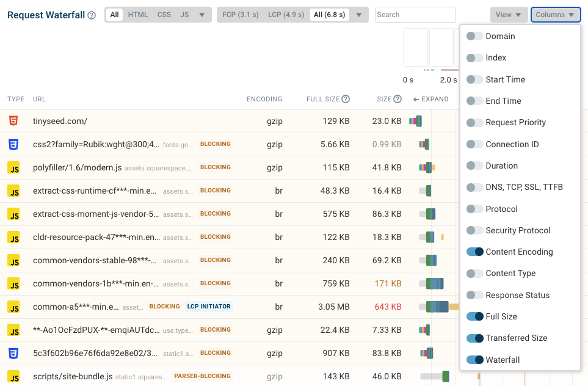The width and height of the screenshot is (588, 386).
Task: Click the CSS icon for css2?family=Rubik row
Action: click(13, 145)
